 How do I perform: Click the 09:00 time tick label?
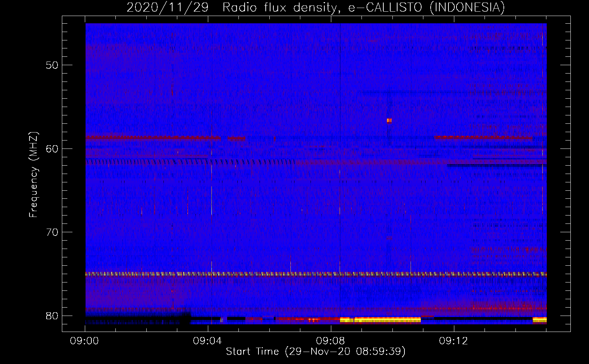click(84, 341)
